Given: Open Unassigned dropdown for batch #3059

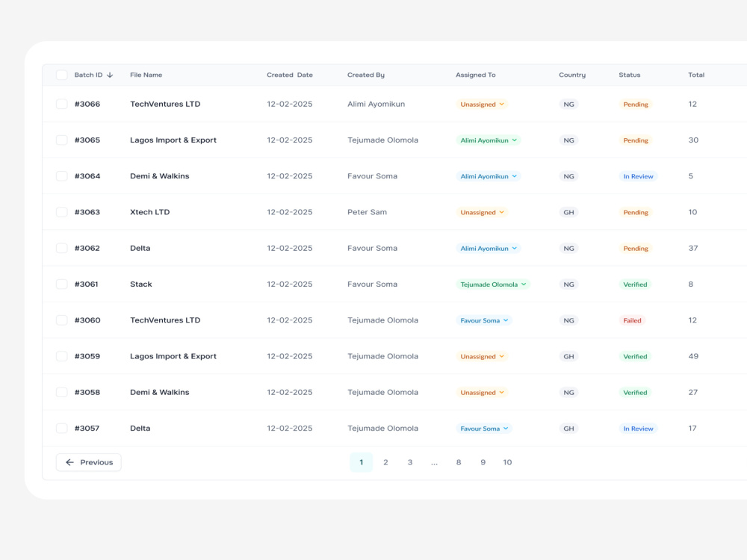Looking at the screenshot, I should point(482,357).
